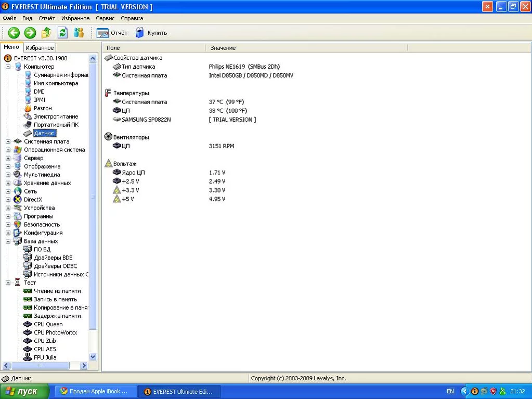The height and width of the screenshot is (399, 532).
Task: Expand the Сервер tree node
Action: tap(8, 158)
